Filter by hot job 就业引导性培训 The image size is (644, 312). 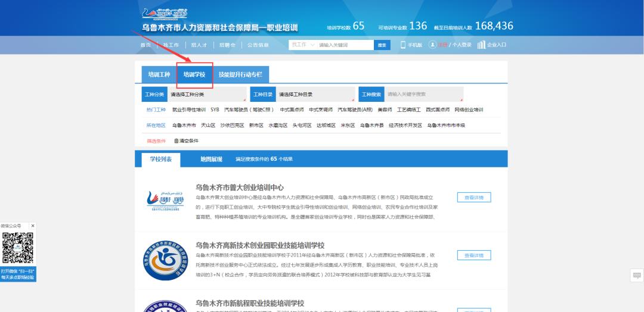pyautogui.click(x=189, y=110)
